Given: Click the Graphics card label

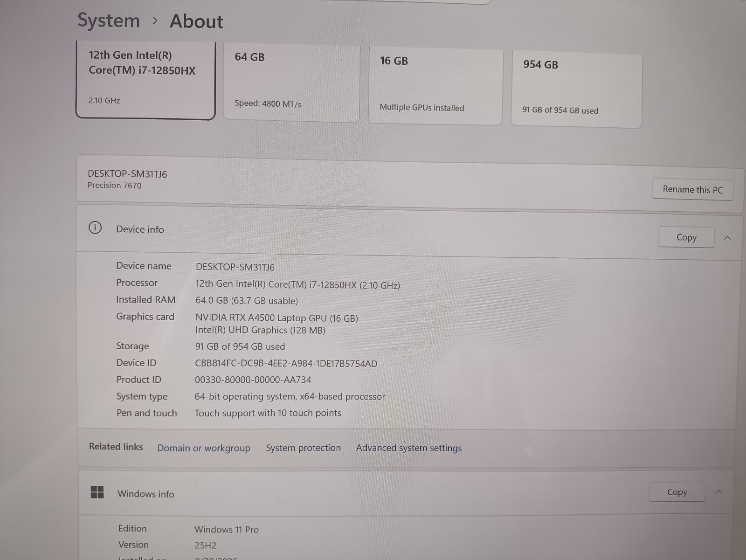Looking at the screenshot, I should (145, 317).
